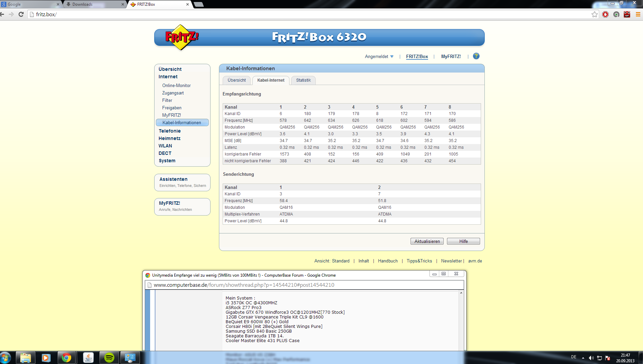Click the monitor-icon app in the taskbar
This screenshot has width=643, height=364.
point(130,358)
